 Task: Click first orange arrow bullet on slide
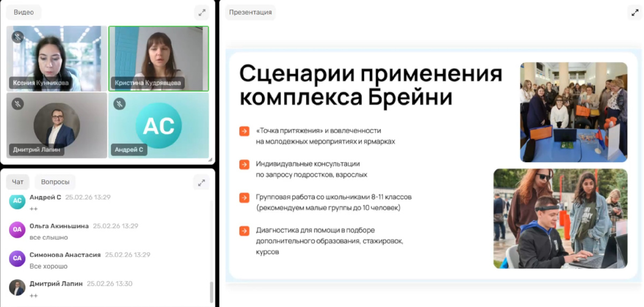click(244, 131)
